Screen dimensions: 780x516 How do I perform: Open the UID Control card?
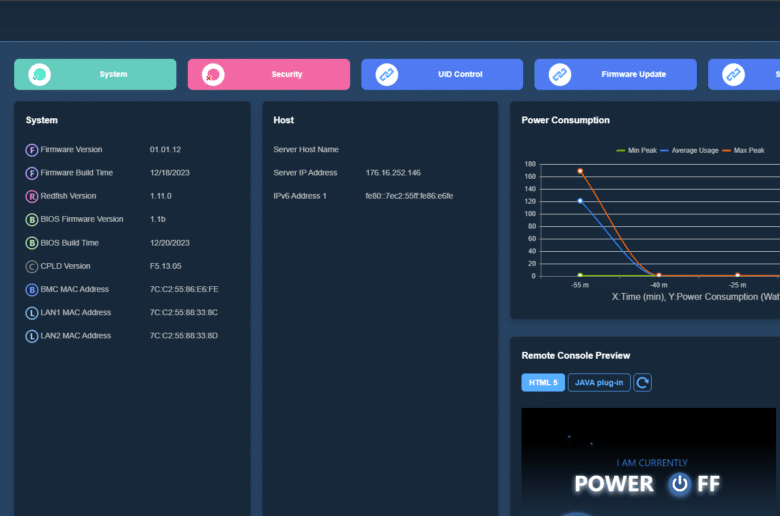pos(442,74)
